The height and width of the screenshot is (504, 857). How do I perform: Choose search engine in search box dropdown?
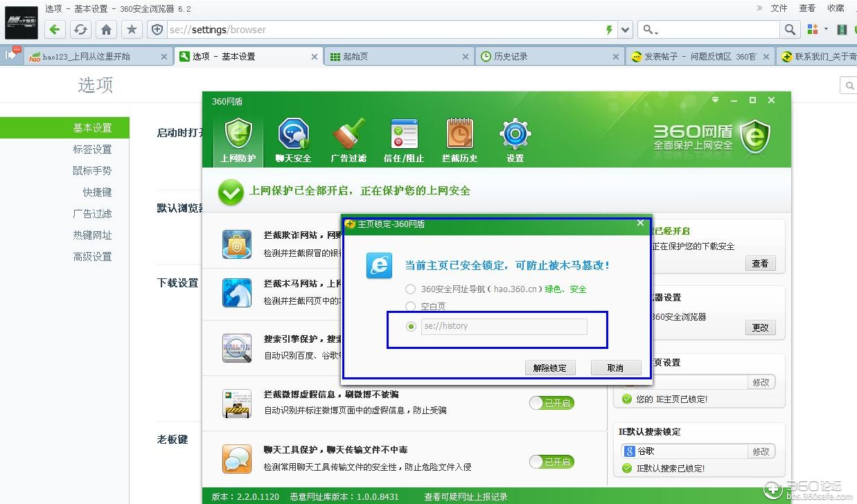[651, 30]
